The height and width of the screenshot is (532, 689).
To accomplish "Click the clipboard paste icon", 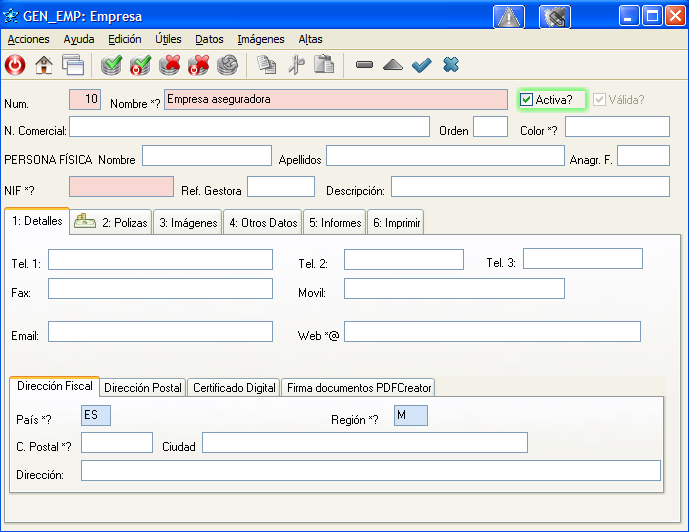I will pyautogui.click(x=323, y=65).
